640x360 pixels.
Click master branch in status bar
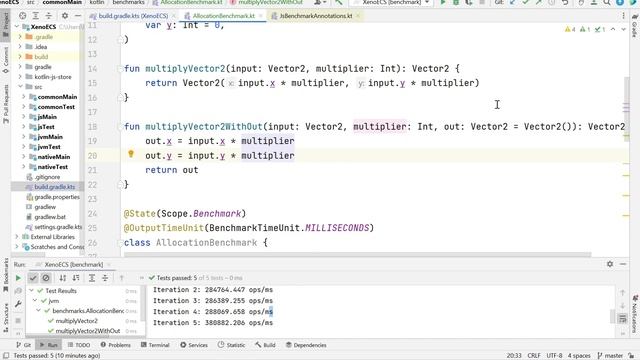[611, 356]
